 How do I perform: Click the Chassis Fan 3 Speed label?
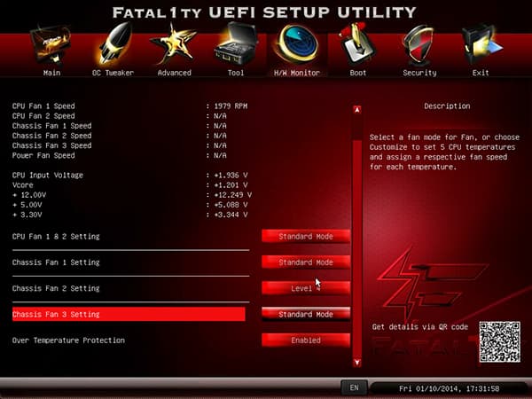[x=52, y=145]
